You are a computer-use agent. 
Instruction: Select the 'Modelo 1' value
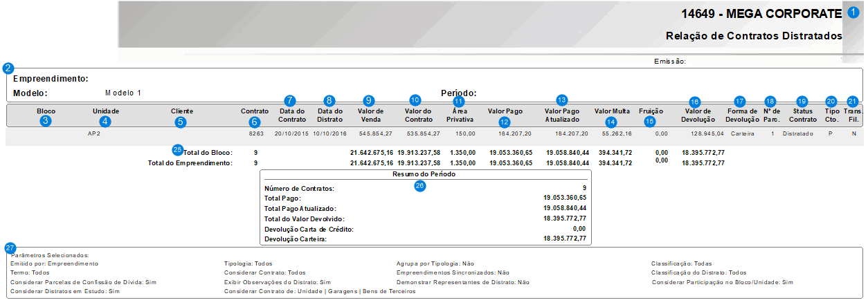(123, 92)
